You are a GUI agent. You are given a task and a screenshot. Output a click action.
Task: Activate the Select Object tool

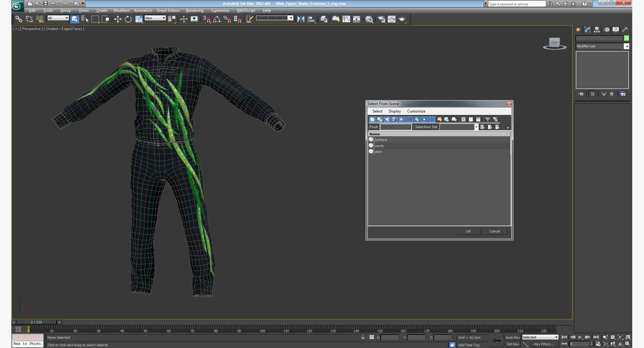74,19
